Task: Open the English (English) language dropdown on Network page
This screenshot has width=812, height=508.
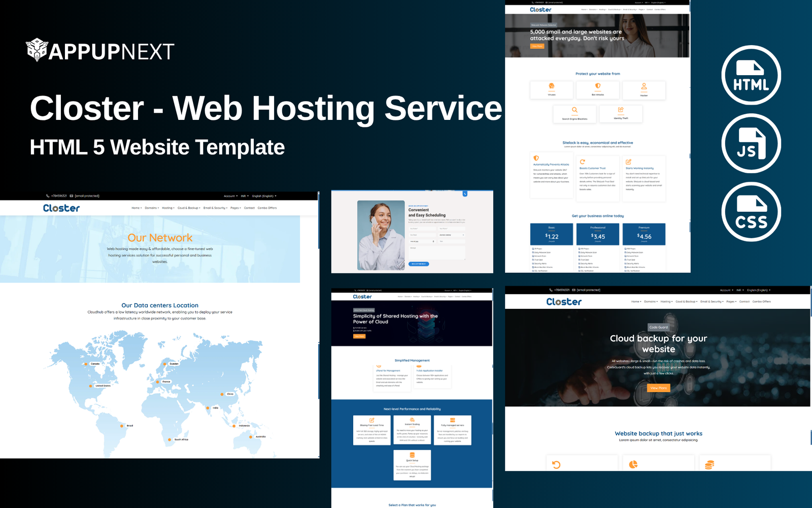Action: click(264, 196)
